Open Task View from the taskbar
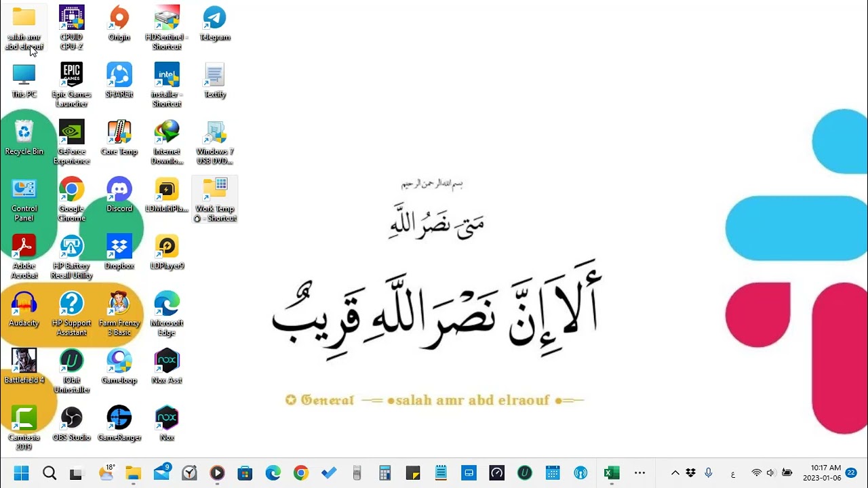Image resolution: width=868 pixels, height=488 pixels. [77, 473]
